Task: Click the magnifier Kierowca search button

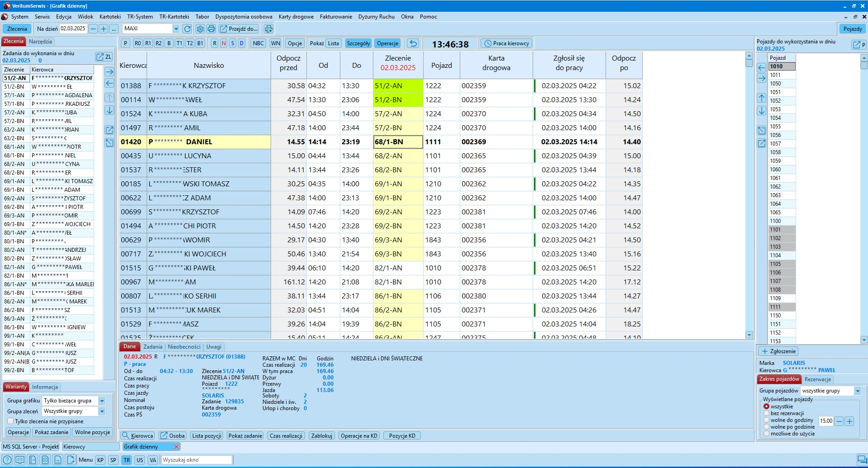Action: click(138, 436)
